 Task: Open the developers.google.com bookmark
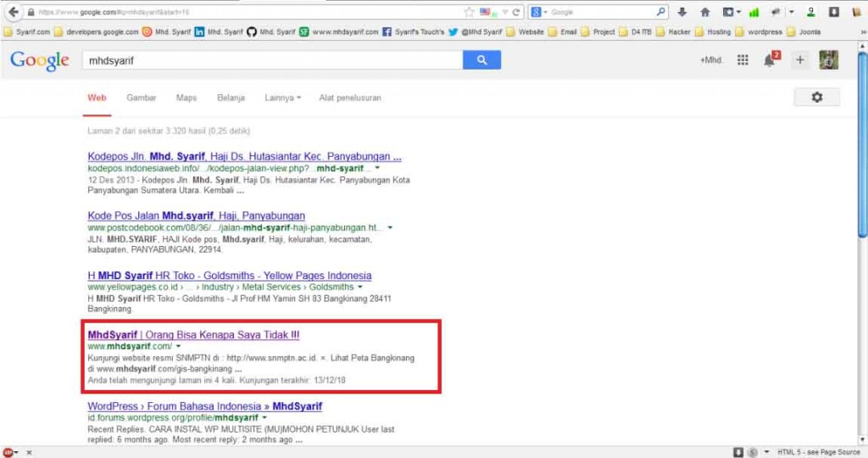[x=96, y=32]
